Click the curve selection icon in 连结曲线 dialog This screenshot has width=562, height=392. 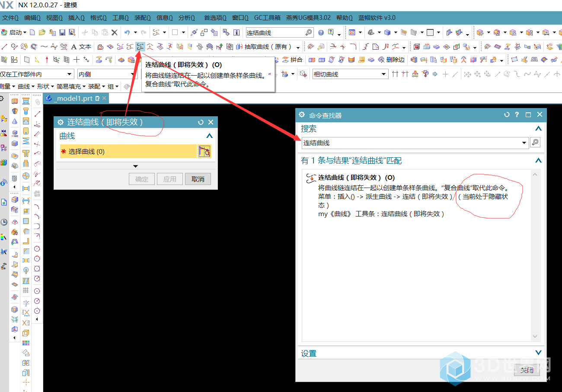coord(204,151)
